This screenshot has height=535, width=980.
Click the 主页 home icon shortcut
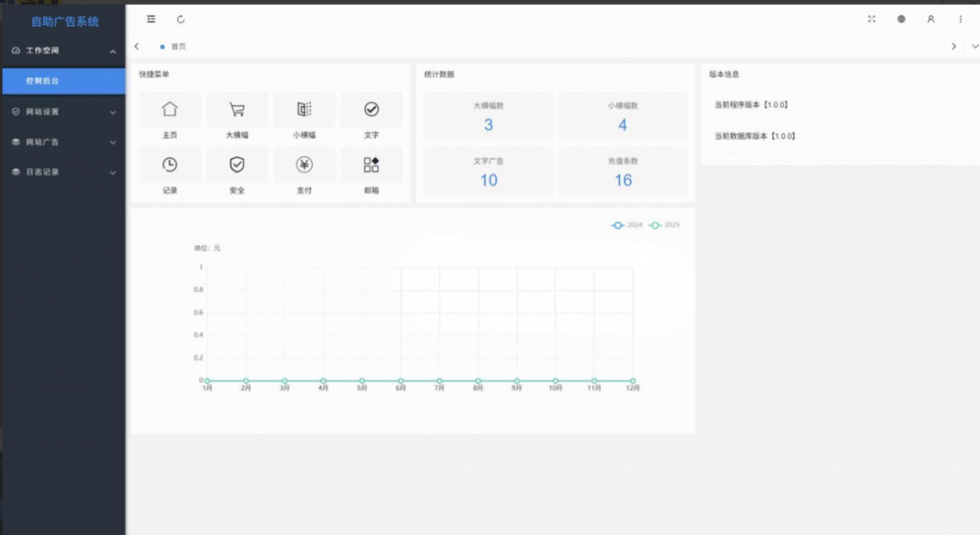(x=169, y=110)
